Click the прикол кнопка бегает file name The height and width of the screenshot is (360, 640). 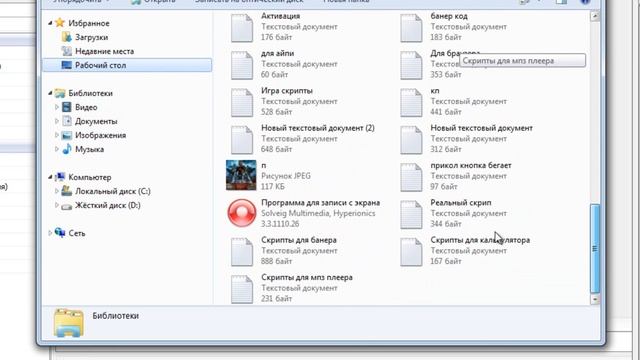tap(471, 165)
